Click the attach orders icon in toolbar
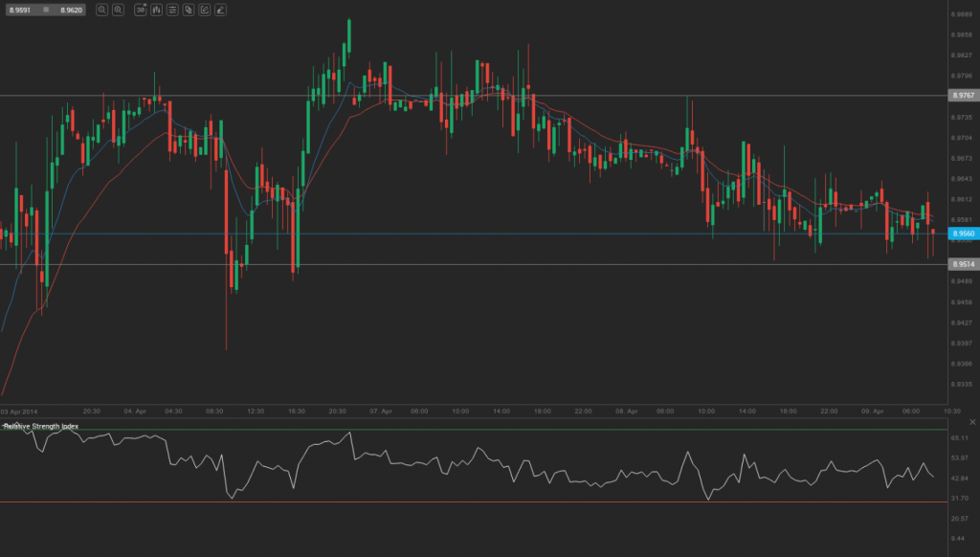The width and height of the screenshot is (980, 557). pyautogui.click(x=188, y=10)
